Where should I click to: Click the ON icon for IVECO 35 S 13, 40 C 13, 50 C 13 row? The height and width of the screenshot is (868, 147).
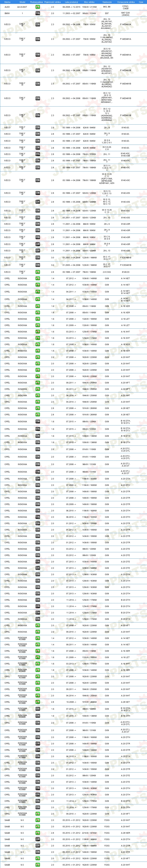coord(38,202)
